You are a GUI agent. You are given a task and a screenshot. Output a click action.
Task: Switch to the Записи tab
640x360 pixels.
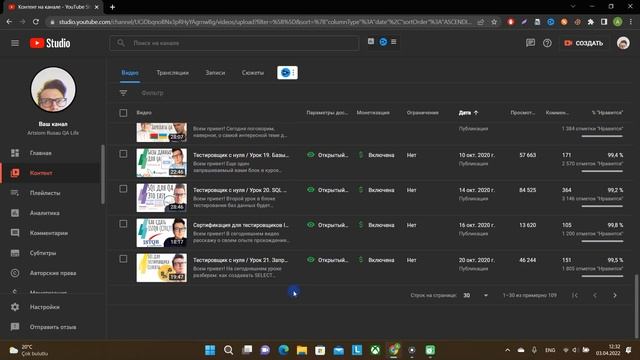coord(215,73)
